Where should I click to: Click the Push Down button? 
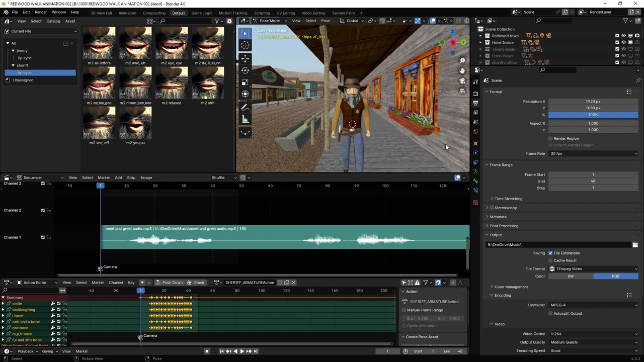169,283
